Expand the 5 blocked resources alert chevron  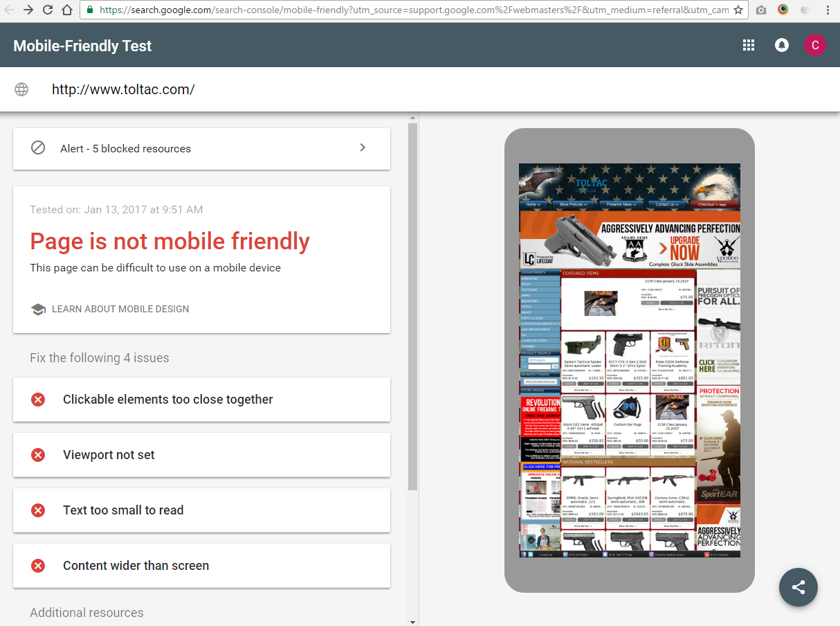(x=363, y=147)
